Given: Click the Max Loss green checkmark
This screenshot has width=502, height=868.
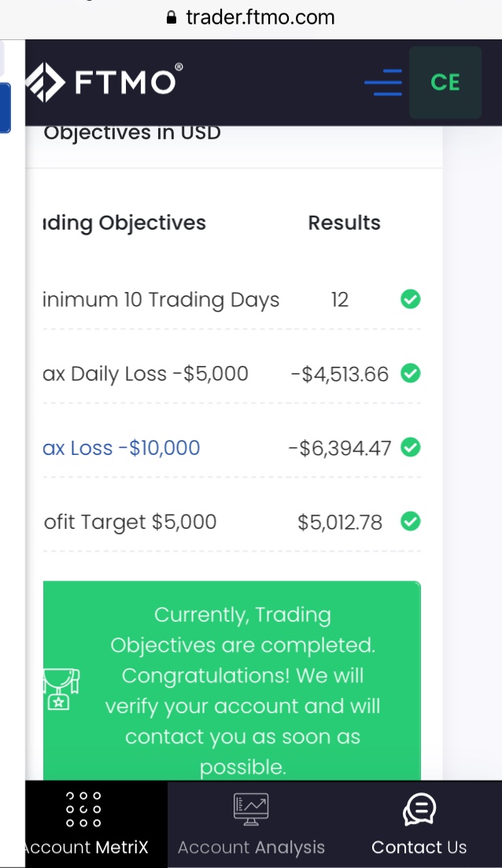Looking at the screenshot, I should 410,447.
